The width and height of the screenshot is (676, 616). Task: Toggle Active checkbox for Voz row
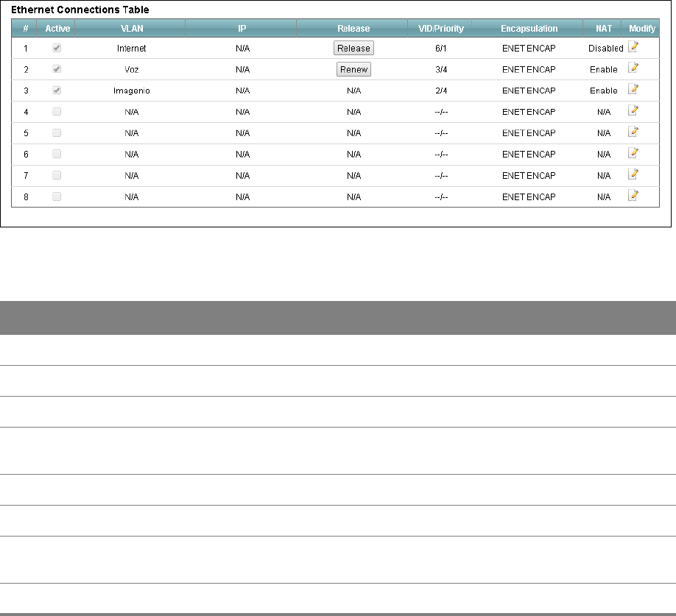pos(57,69)
